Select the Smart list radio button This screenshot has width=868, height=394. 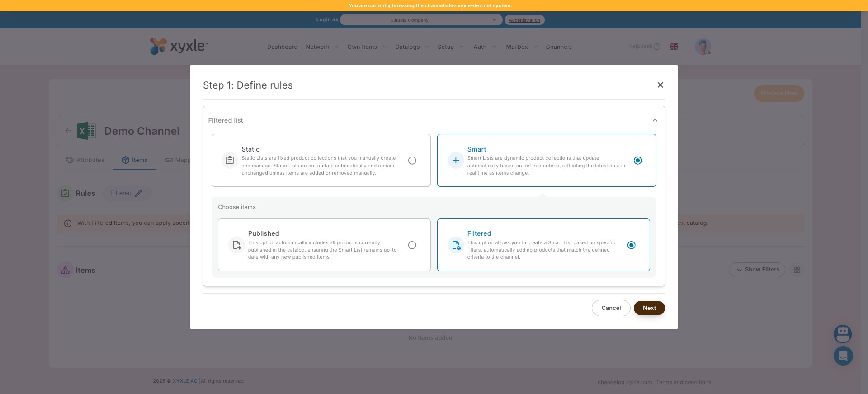[637, 161]
